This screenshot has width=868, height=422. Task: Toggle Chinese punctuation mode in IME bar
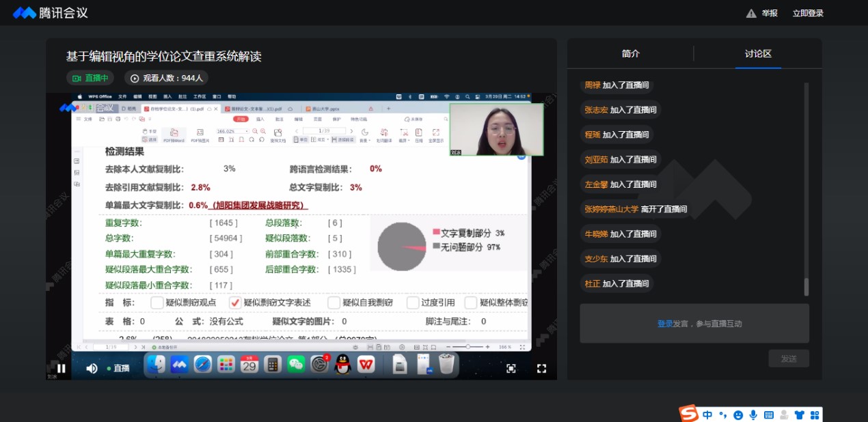coord(722,414)
